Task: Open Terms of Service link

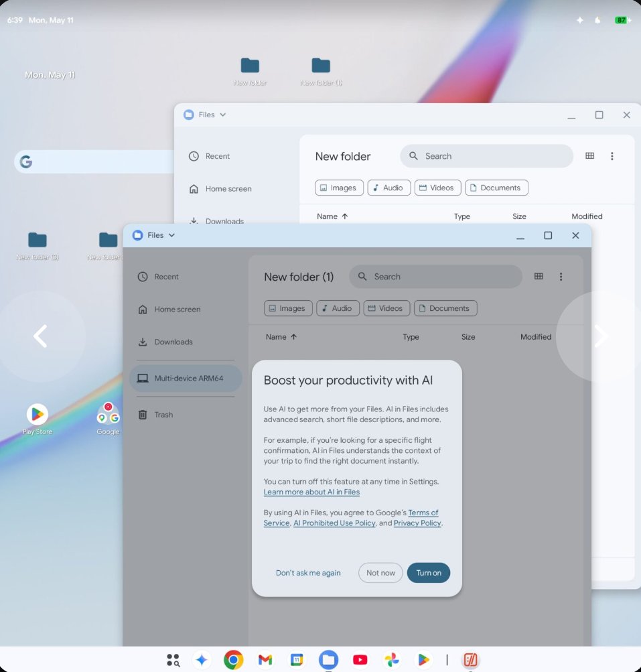Action: 423,513
